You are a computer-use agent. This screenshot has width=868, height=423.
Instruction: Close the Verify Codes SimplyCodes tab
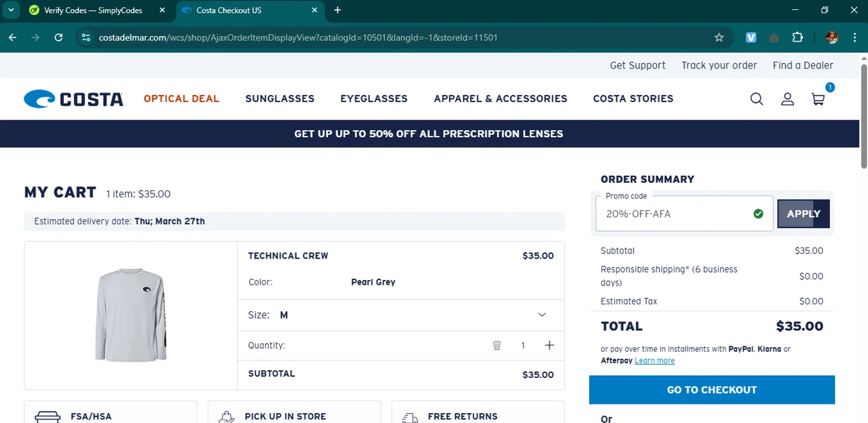pyautogui.click(x=162, y=10)
